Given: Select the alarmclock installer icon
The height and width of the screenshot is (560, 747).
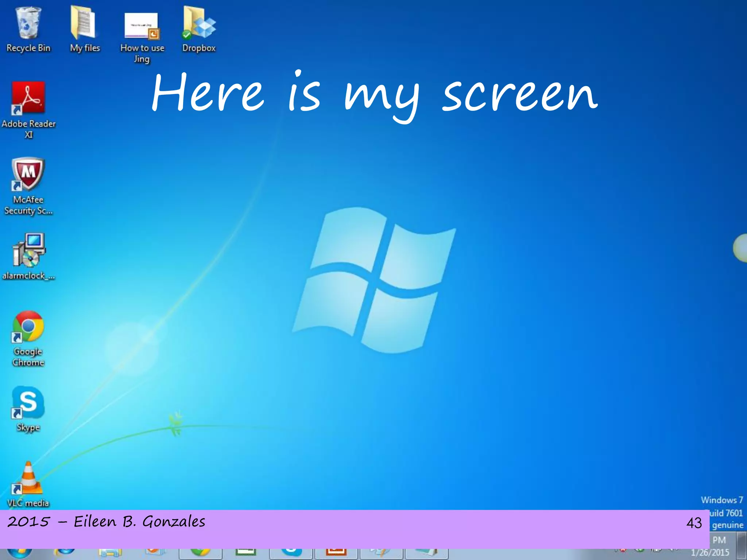Looking at the screenshot, I should (28, 256).
